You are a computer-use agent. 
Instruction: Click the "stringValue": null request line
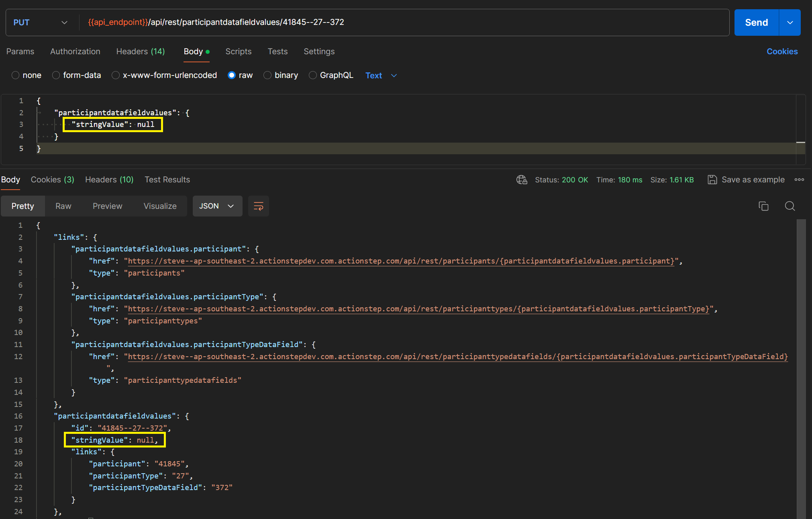[x=113, y=125]
